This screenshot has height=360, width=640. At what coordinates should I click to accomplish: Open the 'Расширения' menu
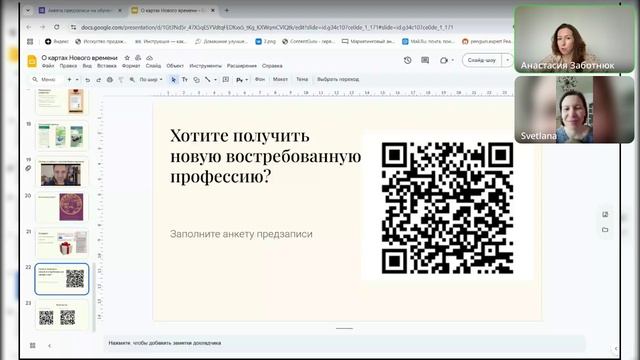pos(242,66)
